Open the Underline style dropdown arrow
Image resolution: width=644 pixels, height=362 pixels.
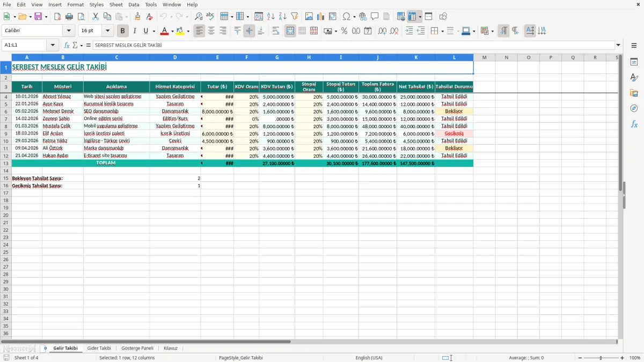click(153, 31)
